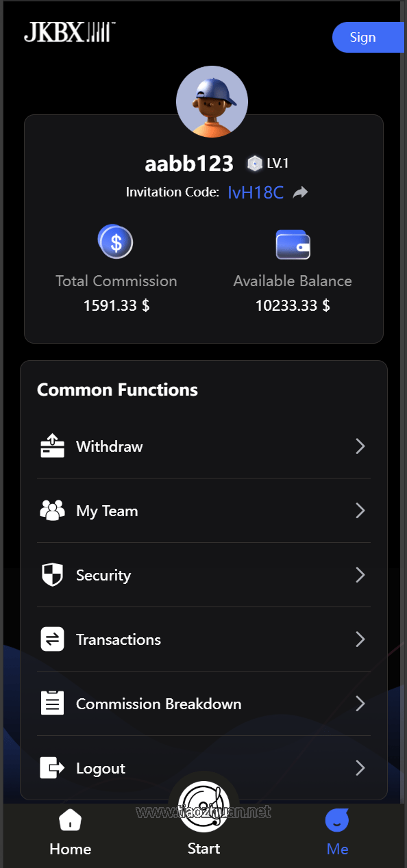Click the share arrow beside invitation code
Screen dimensions: 407x868
pyautogui.click(x=300, y=192)
